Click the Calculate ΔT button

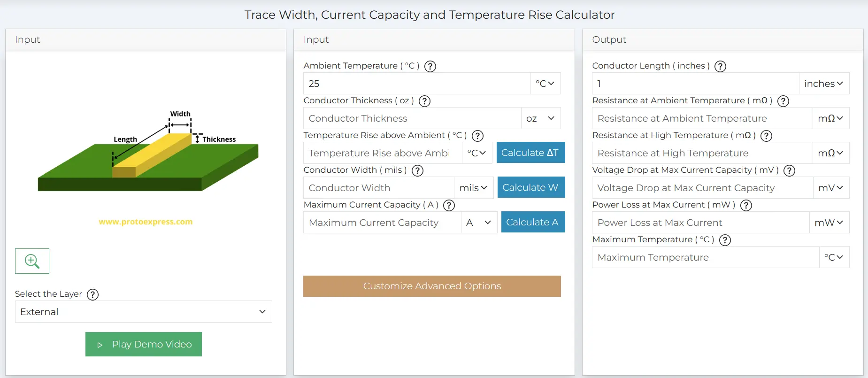(x=530, y=152)
